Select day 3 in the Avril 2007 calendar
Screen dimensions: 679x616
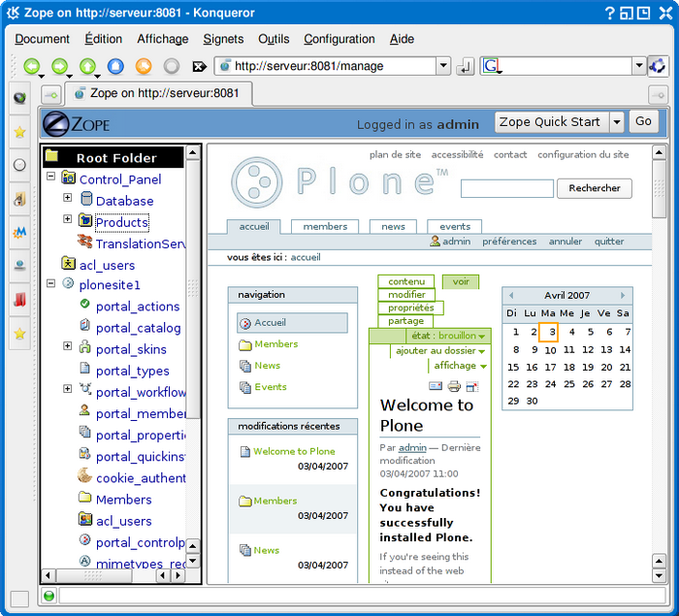(549, 333)
